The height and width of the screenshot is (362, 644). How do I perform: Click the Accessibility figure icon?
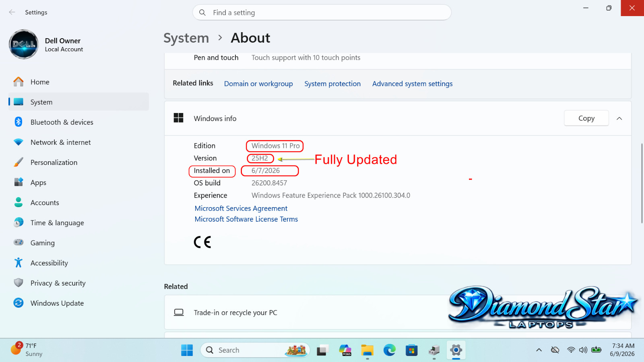pos(19,263)
